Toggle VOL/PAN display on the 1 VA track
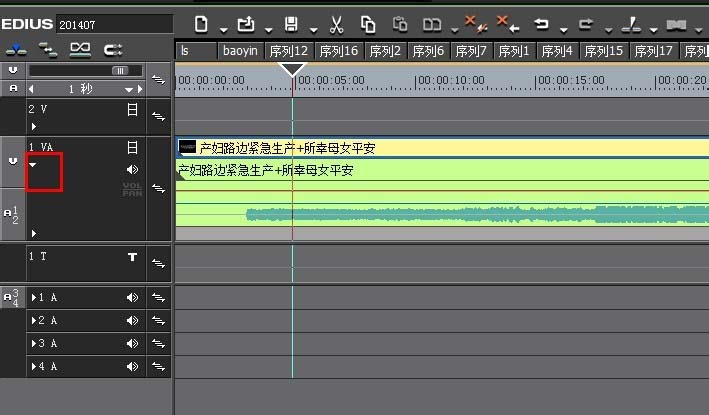This screenshot has height=415, width=709. pos(132,189)
